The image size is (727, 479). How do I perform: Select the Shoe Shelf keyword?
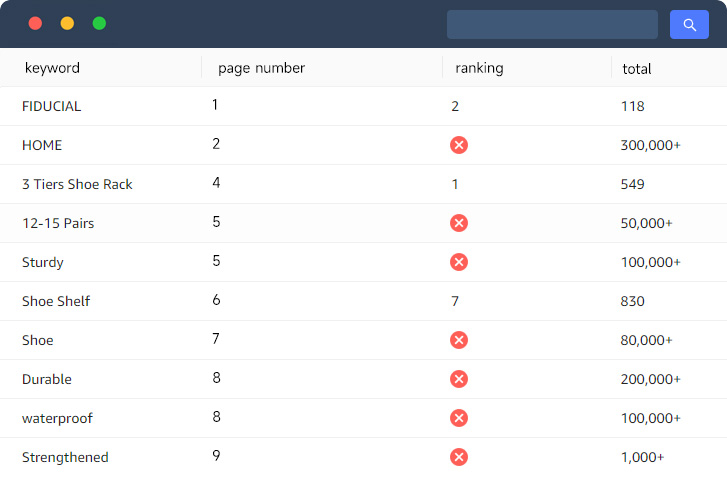point(56,301)
